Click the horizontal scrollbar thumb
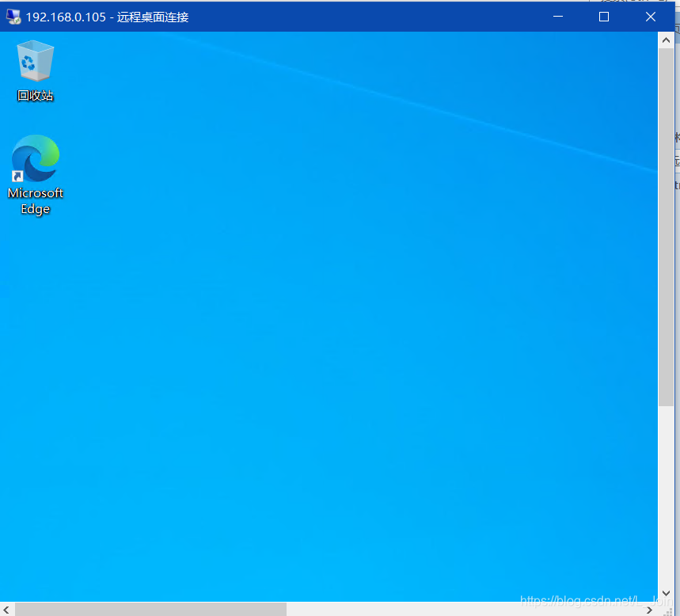The height and width of the screenshot is (616, 680). (150, 610)
